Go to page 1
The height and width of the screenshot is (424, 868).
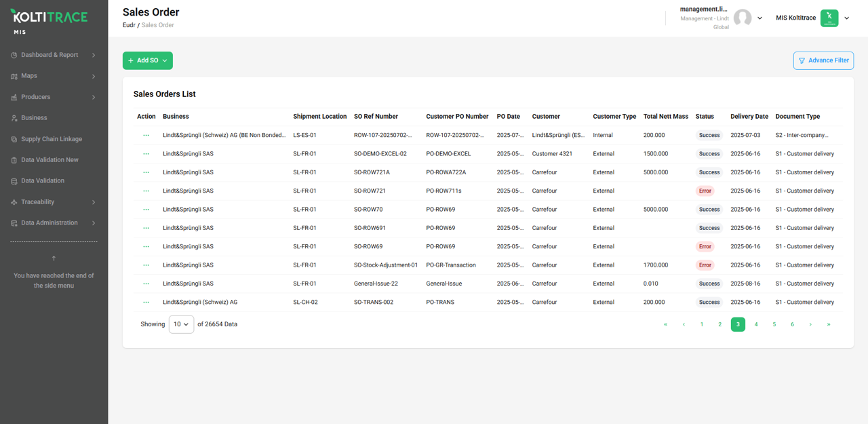coord(702,324)
